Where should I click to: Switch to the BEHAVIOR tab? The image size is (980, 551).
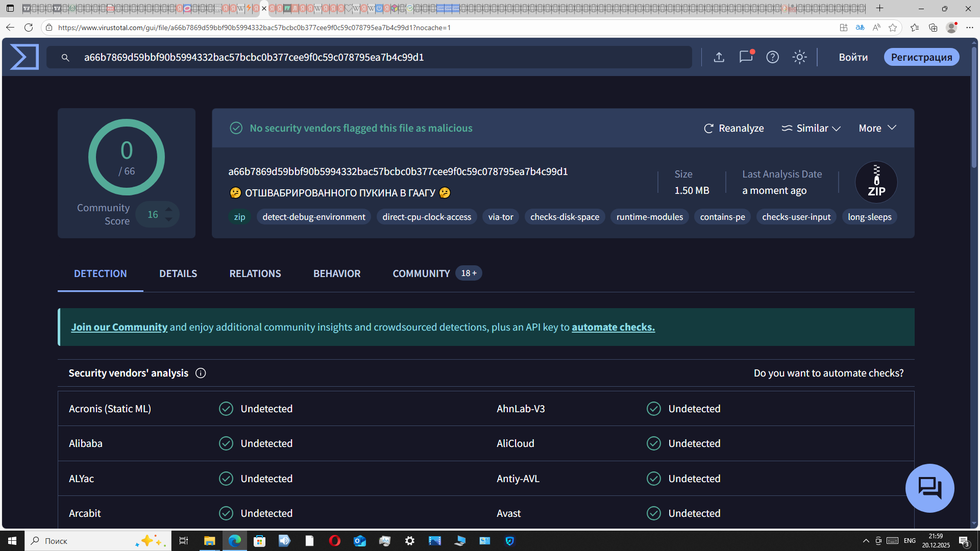(x=336, y=274)
